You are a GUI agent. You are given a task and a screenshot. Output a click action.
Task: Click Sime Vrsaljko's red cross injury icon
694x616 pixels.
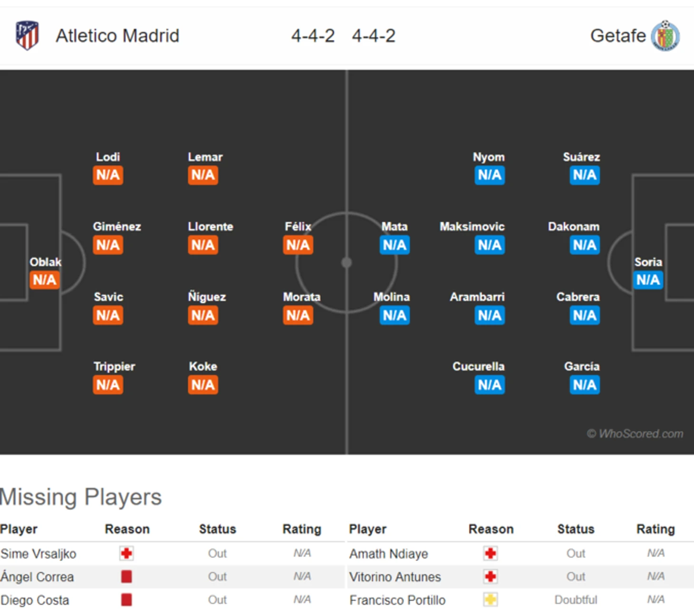(126, 553)
